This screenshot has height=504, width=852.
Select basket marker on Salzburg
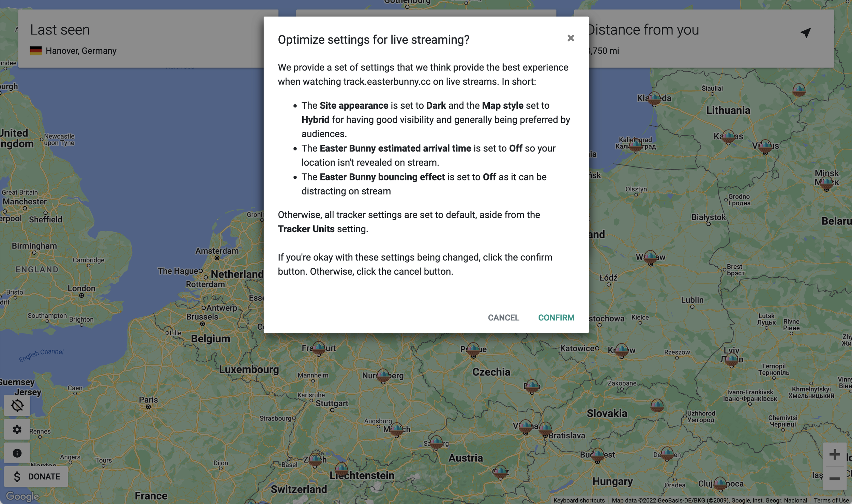[436, 442]
